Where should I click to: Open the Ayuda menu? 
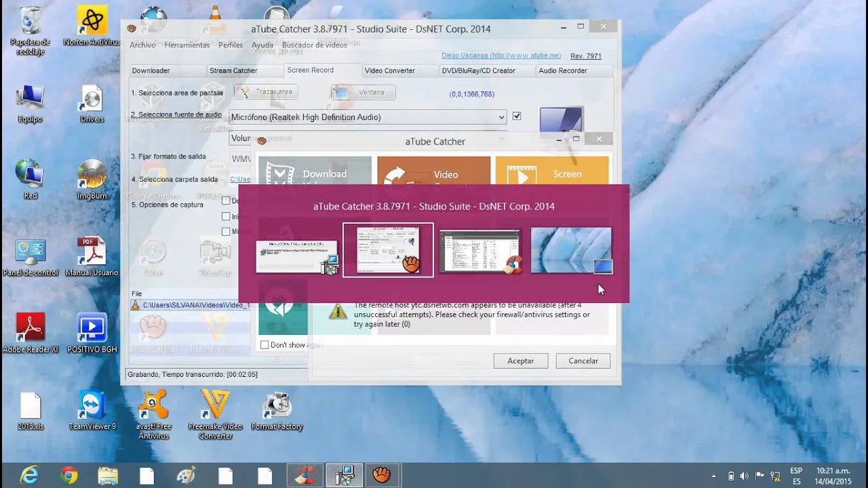pyautogui.click(x=262, y=45)
